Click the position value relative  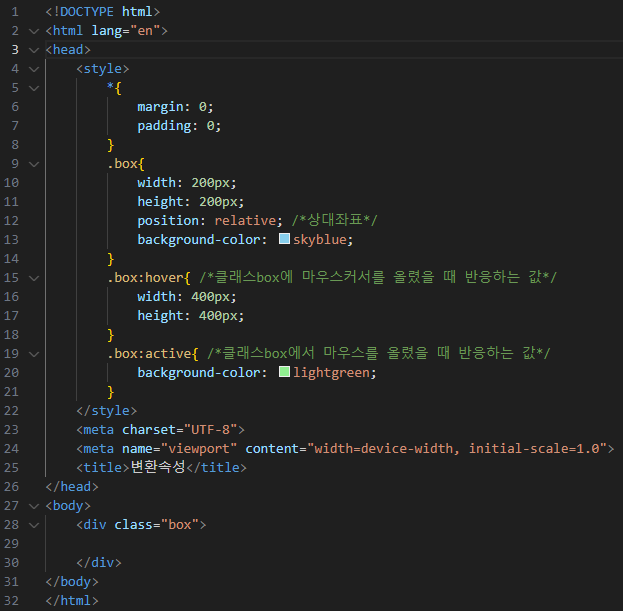245,220
